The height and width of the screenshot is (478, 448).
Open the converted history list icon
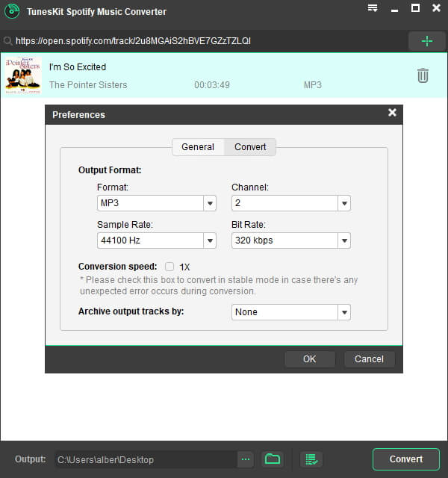311,459
